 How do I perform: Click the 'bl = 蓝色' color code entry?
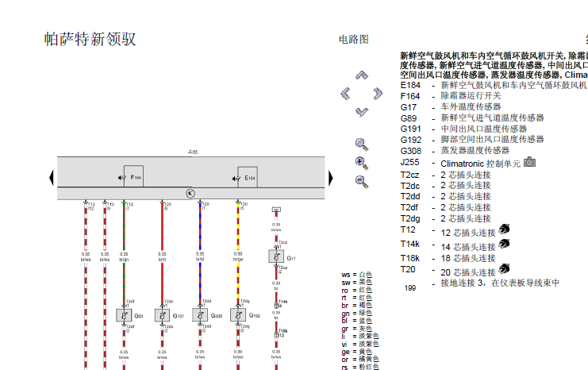click(356, 321)
